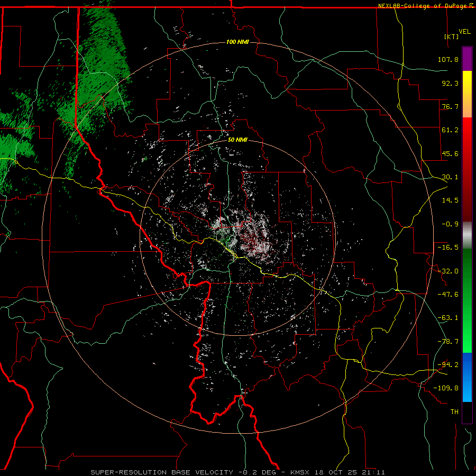Click the 76.7 legend value

point(450,106)
